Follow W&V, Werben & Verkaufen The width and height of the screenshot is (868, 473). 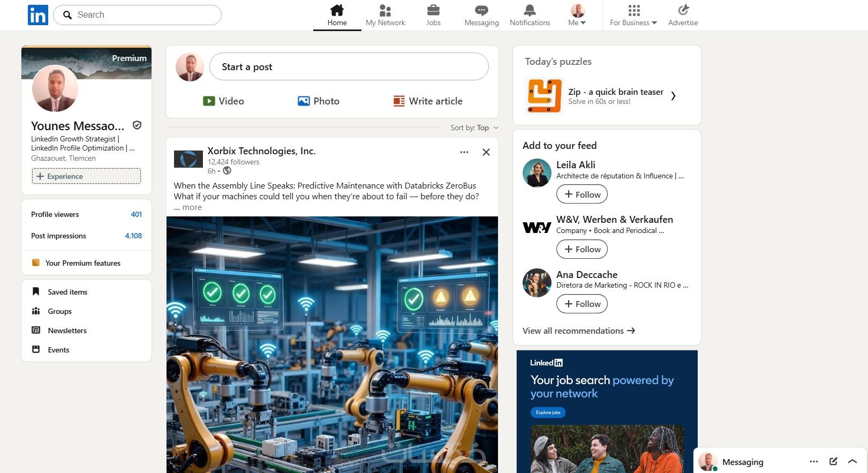click(582, 249)
